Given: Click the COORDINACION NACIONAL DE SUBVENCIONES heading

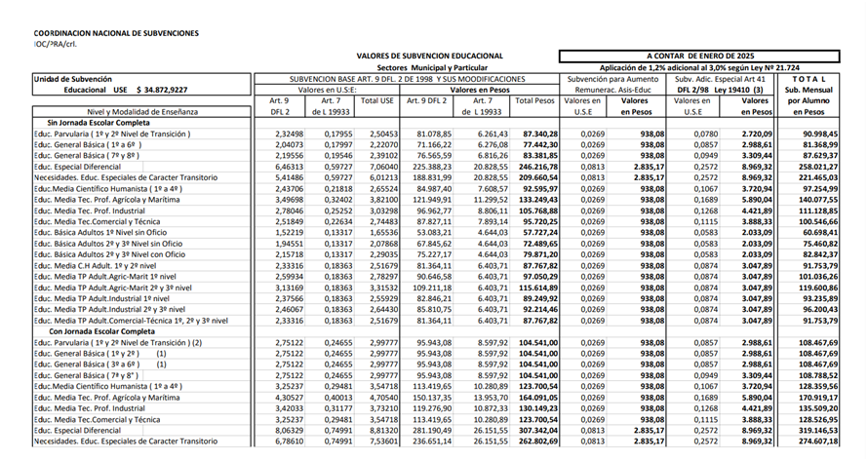Looking at the screenshot, I should point(116,33).
